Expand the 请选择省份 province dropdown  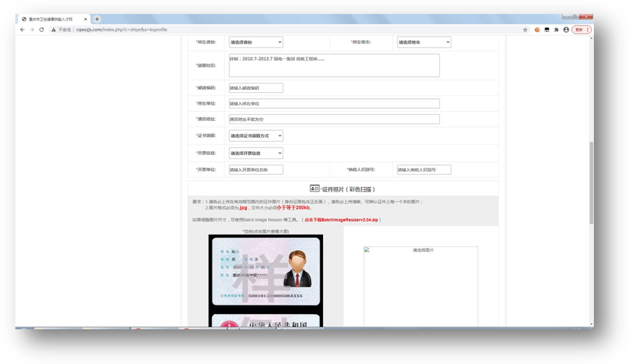(x=255, y=42)
